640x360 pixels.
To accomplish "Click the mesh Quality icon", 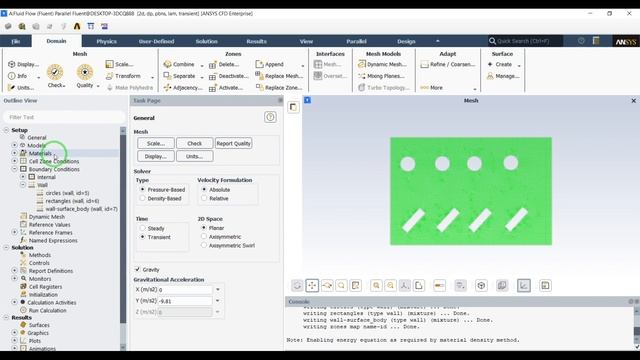I will click(x=85, y=72).
